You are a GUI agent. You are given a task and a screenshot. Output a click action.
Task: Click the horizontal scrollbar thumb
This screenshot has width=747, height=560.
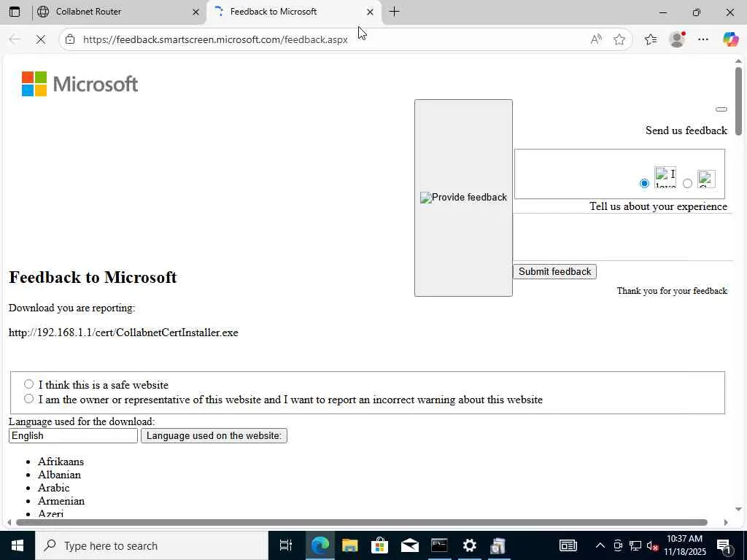[362, 522]
